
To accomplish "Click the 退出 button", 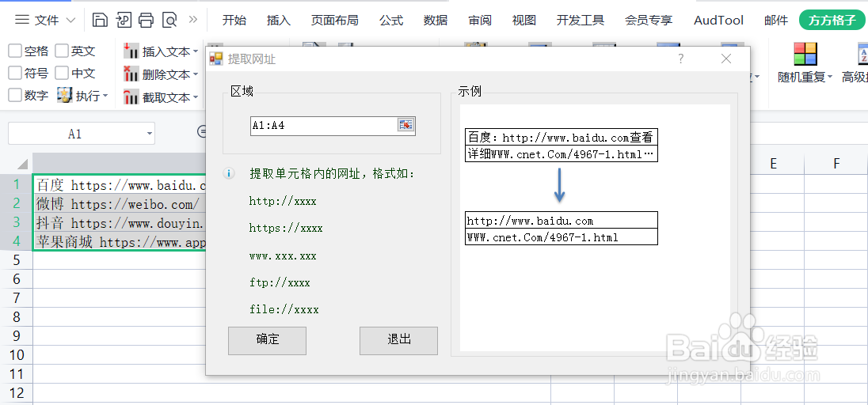I will [x=398, y=340].
